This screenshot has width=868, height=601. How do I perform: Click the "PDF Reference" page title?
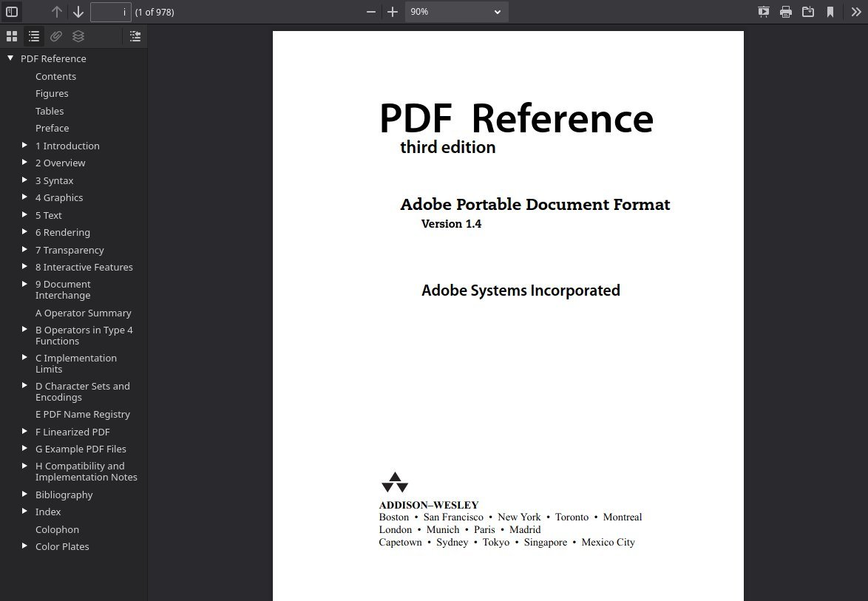click(517, 118)
